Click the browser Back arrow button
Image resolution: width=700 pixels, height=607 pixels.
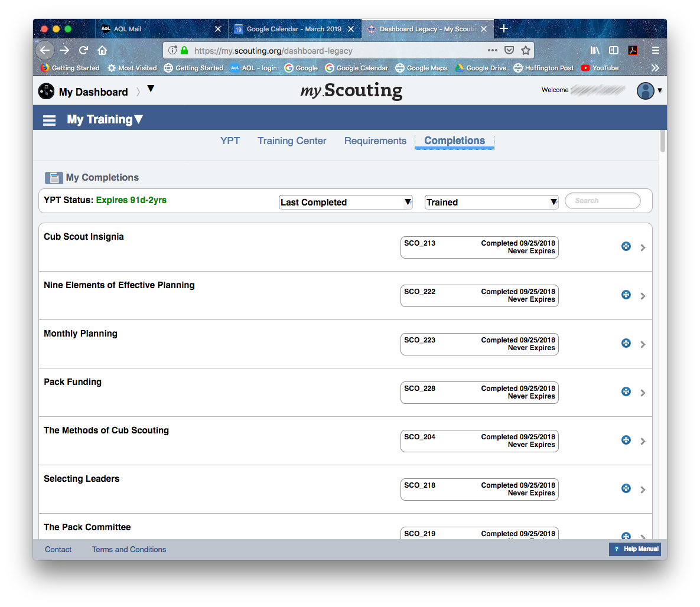45,50
